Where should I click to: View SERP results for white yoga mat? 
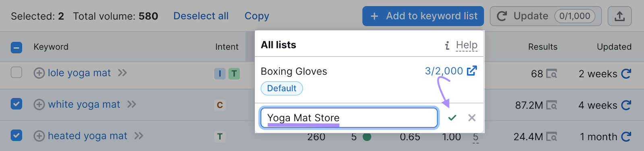pos(552,105)
